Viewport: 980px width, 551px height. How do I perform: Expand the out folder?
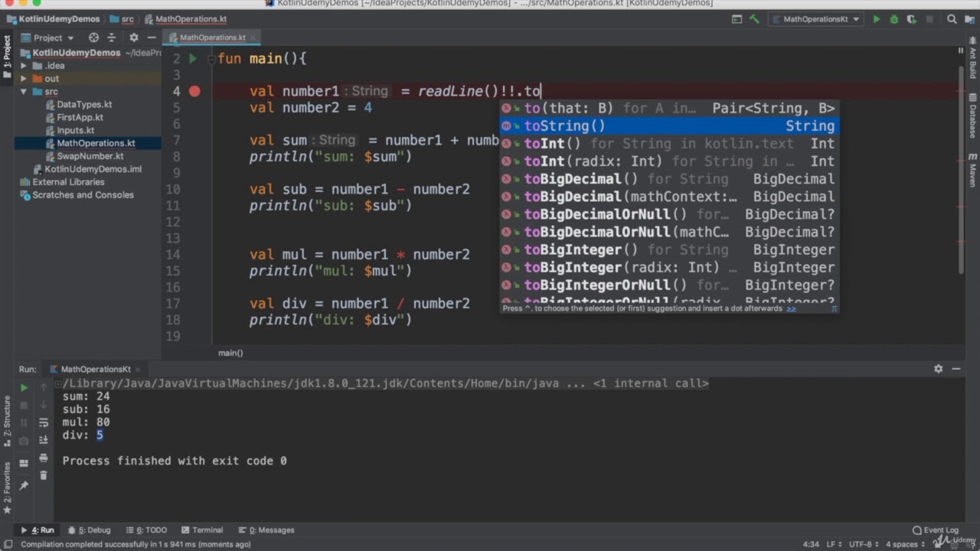pos(24,79)
